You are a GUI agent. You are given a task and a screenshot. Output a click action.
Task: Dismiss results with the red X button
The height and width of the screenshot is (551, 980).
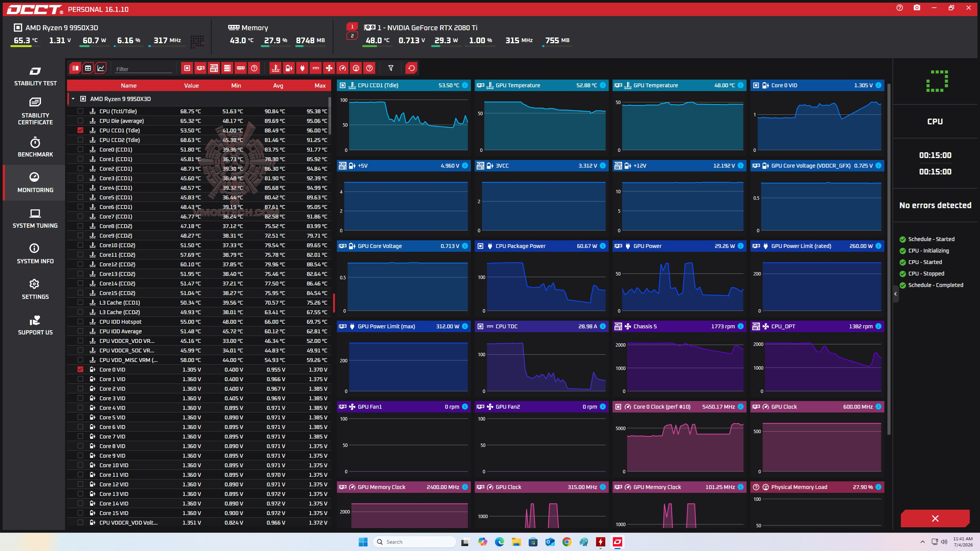click(x=935, y=518)
